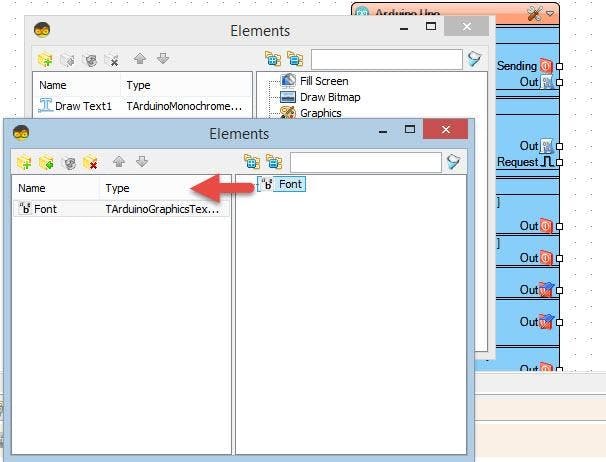
Task: Click properties icon in back Elements window
Action: (x=91, y=60)
